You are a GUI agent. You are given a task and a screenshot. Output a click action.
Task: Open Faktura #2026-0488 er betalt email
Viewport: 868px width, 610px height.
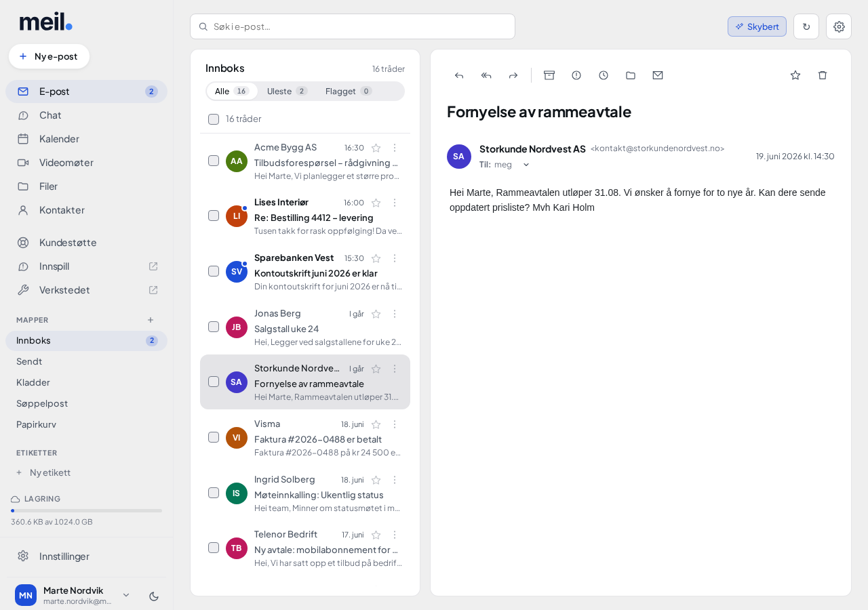[305, 438]
